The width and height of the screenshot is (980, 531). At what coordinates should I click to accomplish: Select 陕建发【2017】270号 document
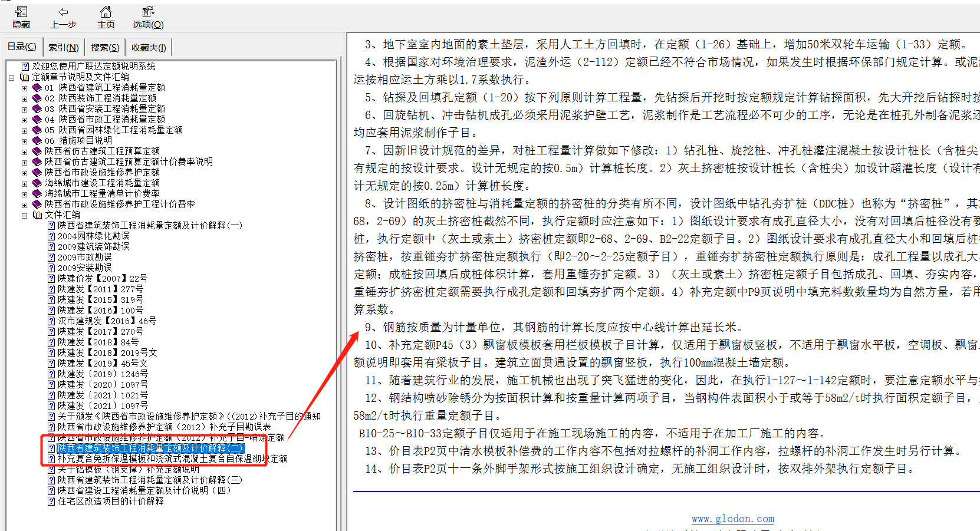pos(100,331)
